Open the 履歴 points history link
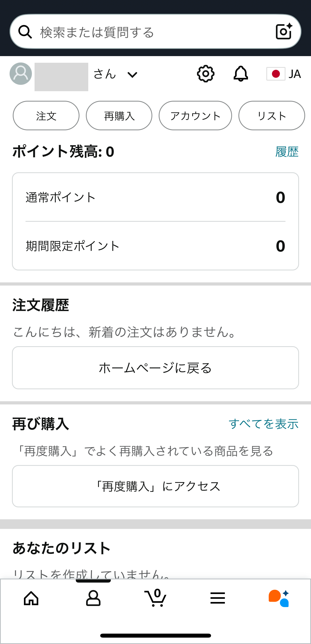The image size is (311, 644). pos(287,152)
